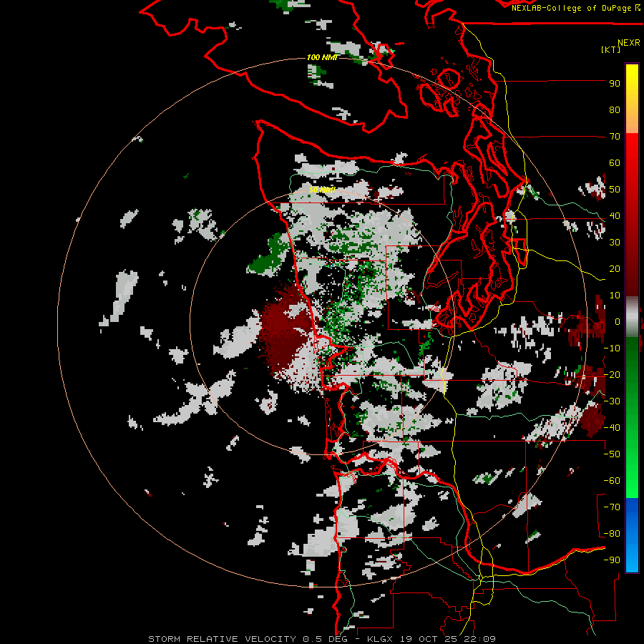Click the 90 value on velocity scale
The width and height of the screenshot is (644, 644).
pos(615,84)
